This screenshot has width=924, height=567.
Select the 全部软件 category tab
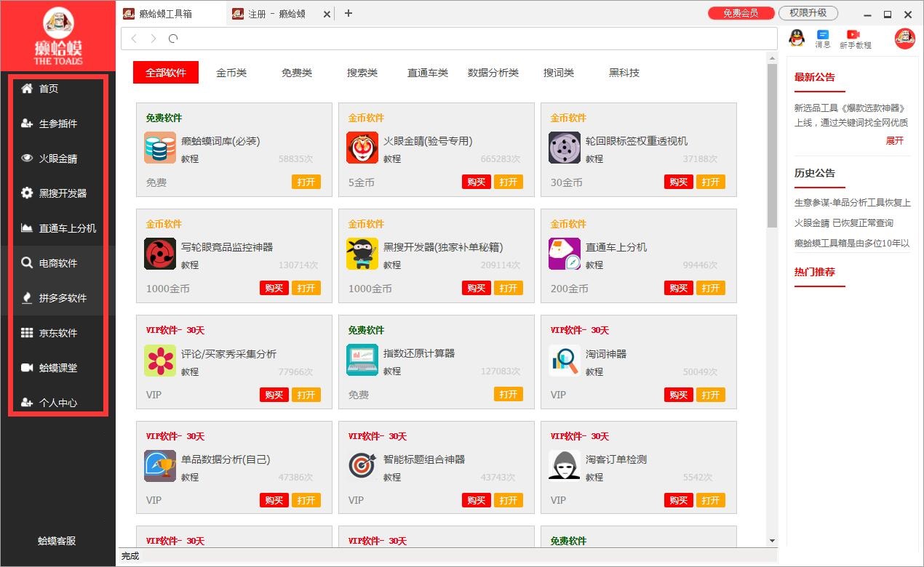(166, 73)
